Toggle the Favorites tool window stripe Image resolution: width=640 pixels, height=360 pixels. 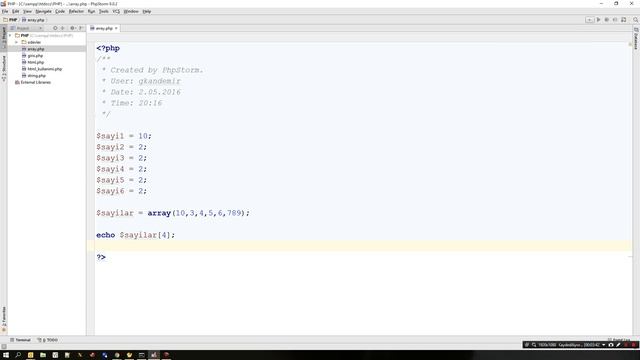pyautogui.click(x=4, y=318)
